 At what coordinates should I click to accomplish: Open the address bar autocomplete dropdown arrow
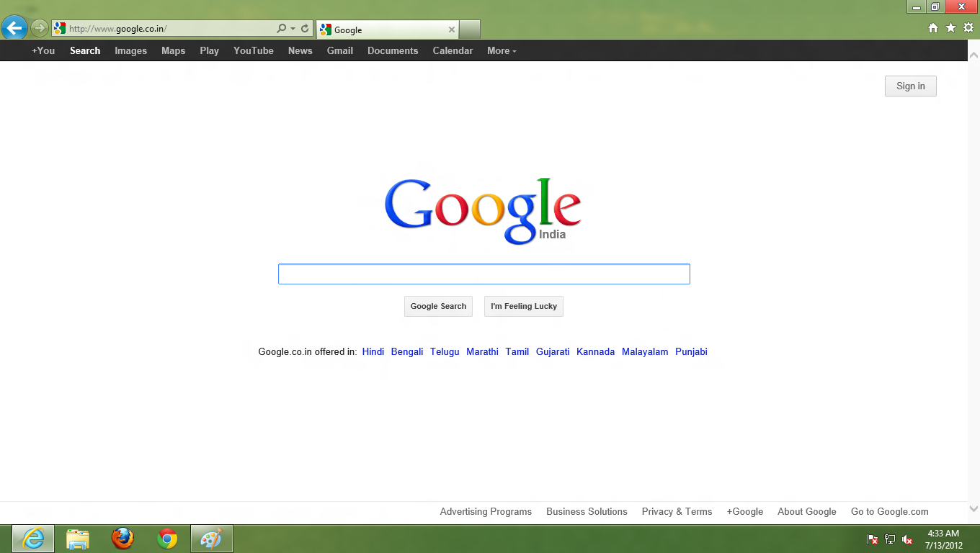coord(293,29)
